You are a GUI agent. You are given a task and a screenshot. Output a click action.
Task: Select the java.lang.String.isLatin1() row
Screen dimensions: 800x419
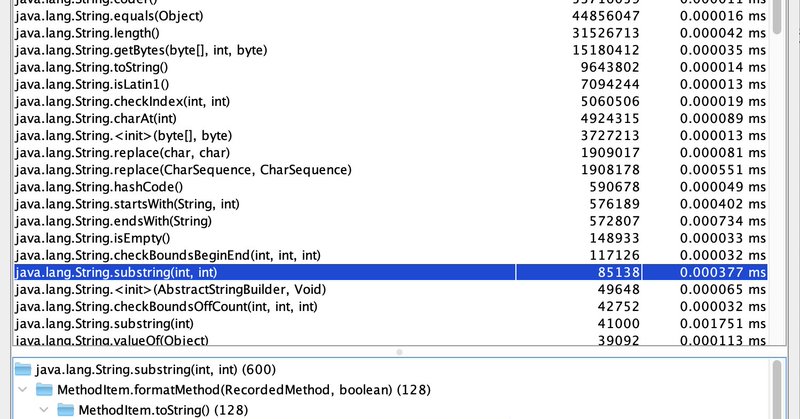click(390, 84)
